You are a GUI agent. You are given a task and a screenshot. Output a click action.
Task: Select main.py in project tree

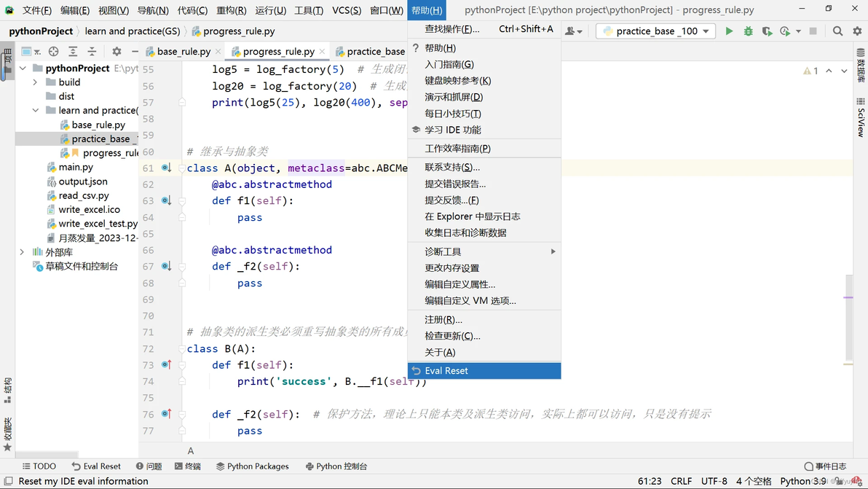coord(76,167)
